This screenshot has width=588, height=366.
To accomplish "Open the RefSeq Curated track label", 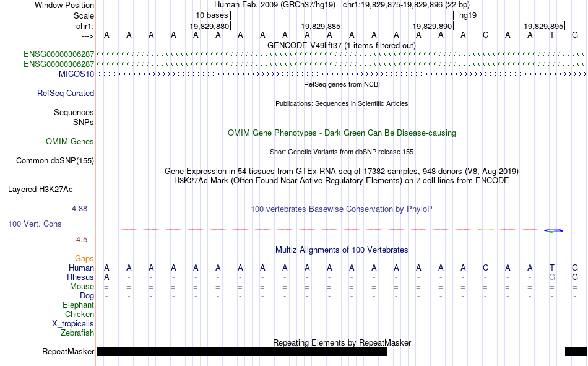I will tap(65, 93).
